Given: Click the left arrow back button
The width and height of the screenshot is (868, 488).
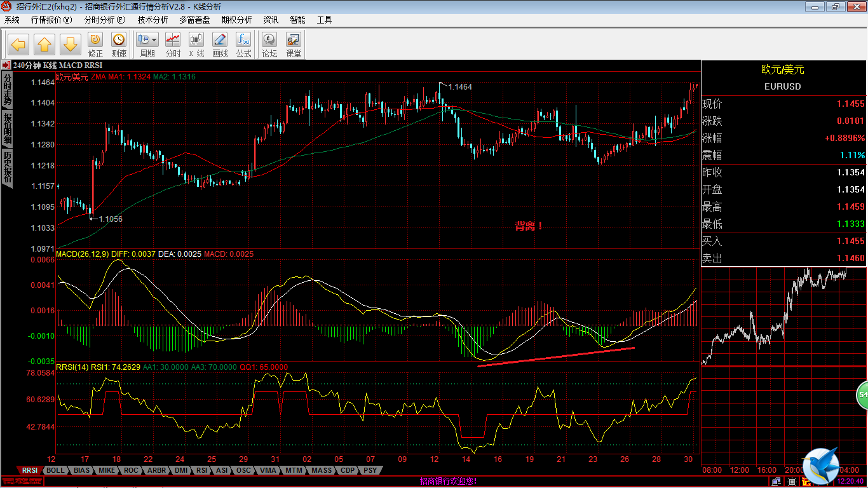Looking at the screenshot, I should 19,44.
